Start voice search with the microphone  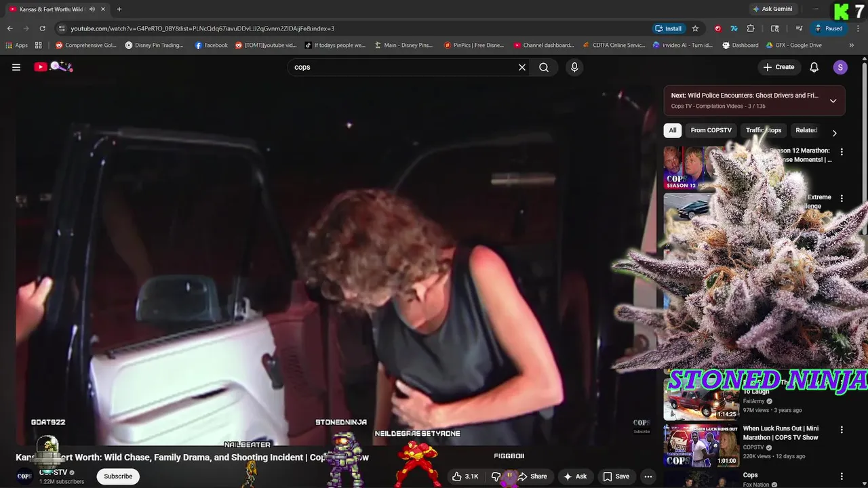point(574,67)
